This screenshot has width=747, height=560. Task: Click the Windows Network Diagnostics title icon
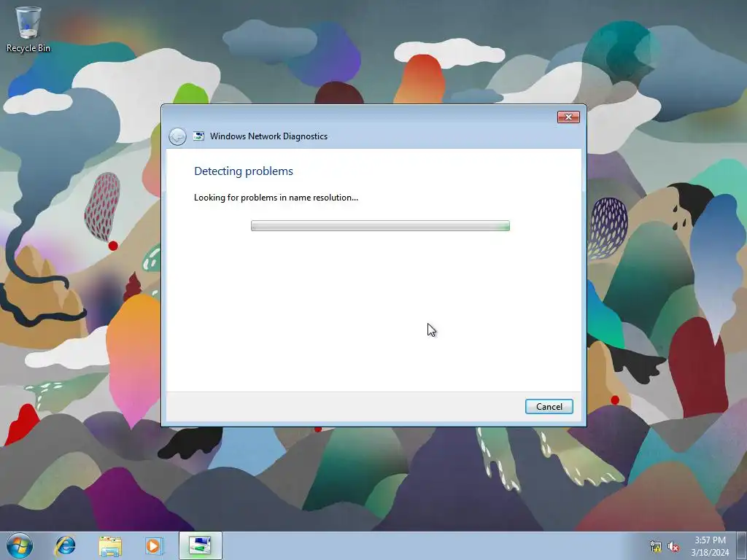[x=198, y=136]
